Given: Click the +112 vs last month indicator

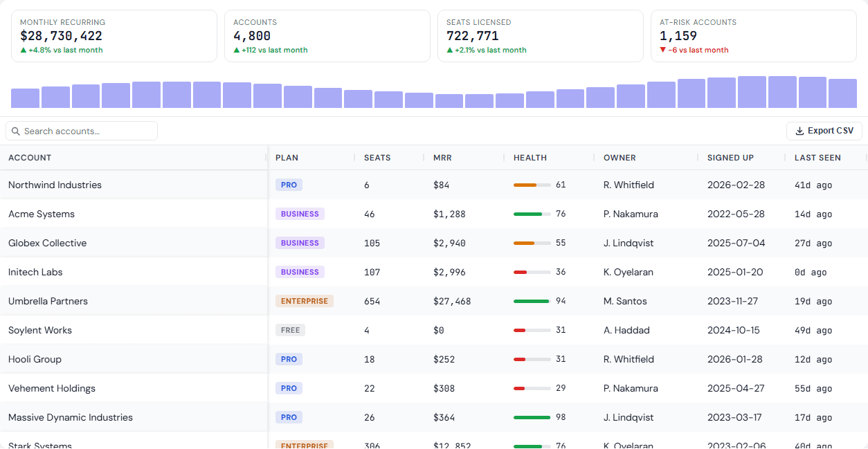Looking at the screenshot, I should [x=271, y=50].
